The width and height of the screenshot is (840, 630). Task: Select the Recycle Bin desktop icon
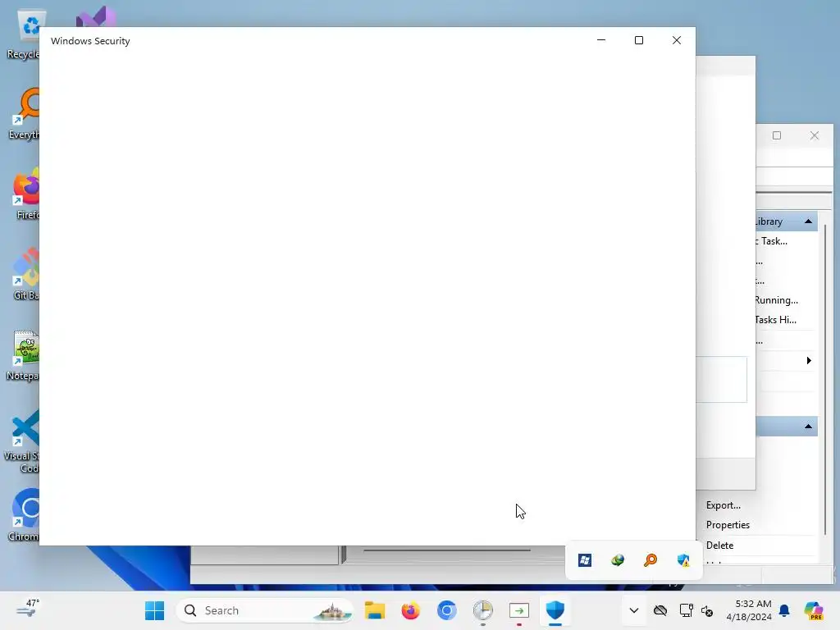23,34
